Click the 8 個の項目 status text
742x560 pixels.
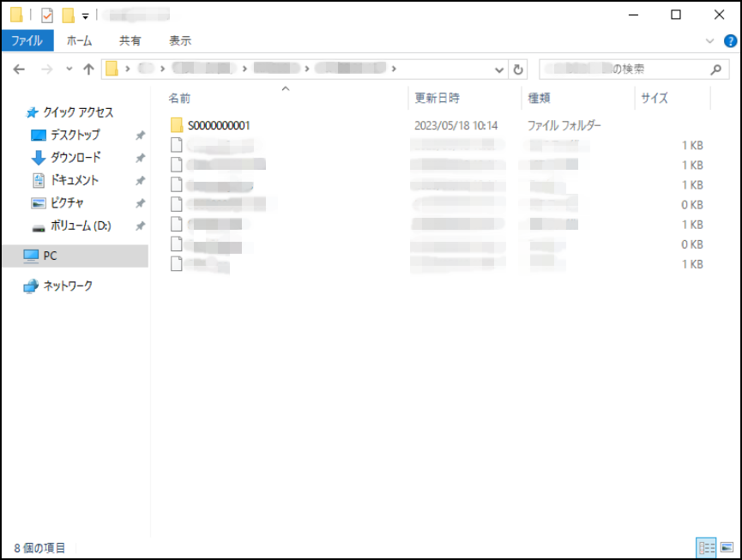39,548
